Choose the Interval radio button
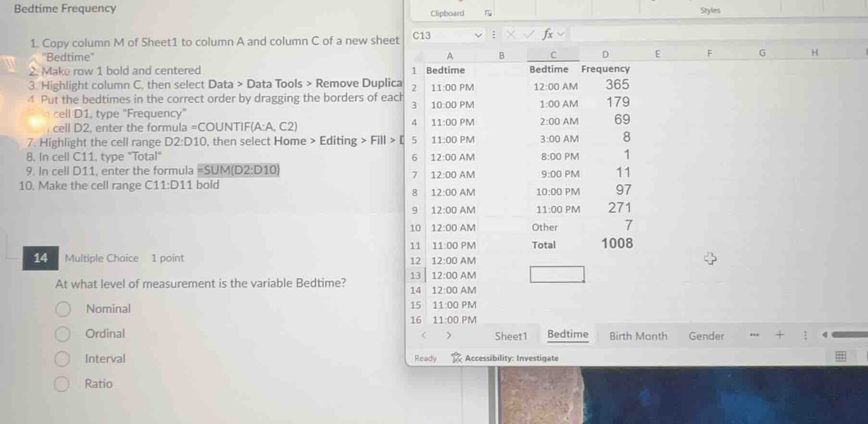This screenshot has width=868, height=424. coord(62,359)
